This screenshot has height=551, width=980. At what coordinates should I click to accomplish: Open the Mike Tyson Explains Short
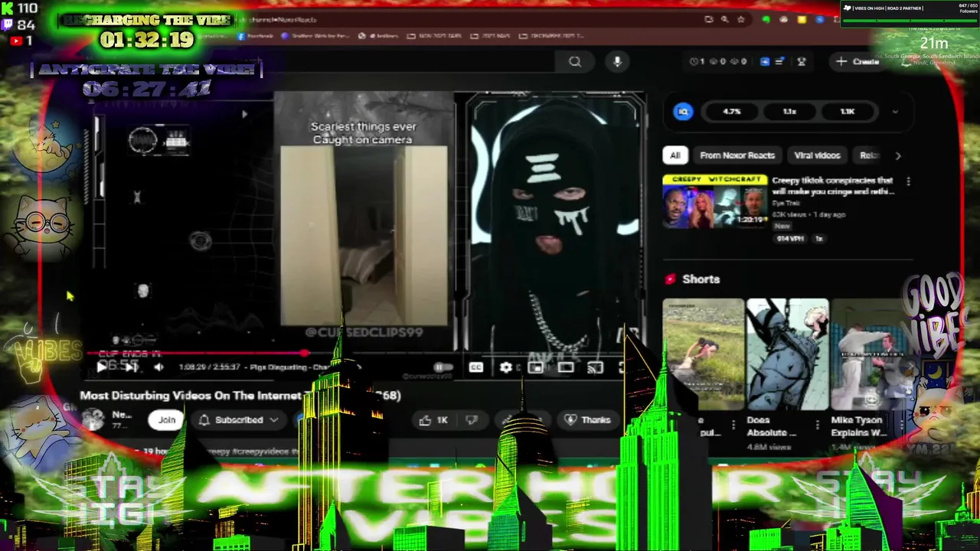coord(870,354)
